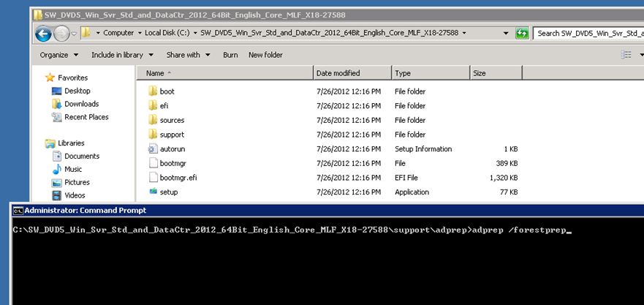644x305 pixels.
Task: Click the Burn toolbar button
Action: pos(230,55)
